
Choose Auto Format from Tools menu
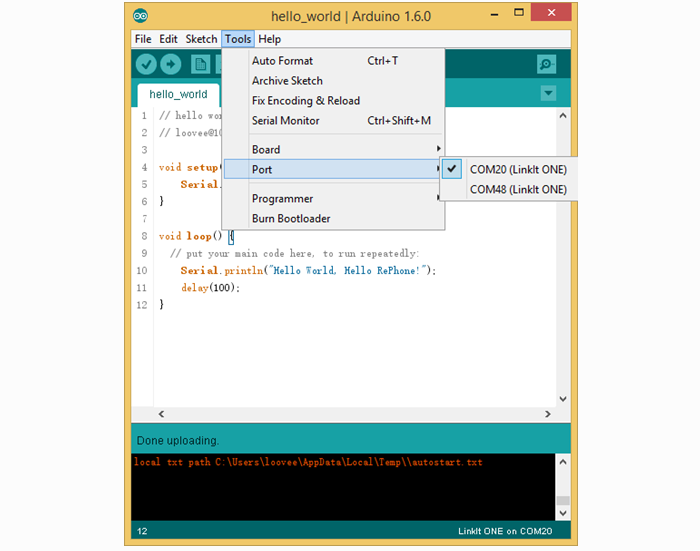click(x=333, y=61)
